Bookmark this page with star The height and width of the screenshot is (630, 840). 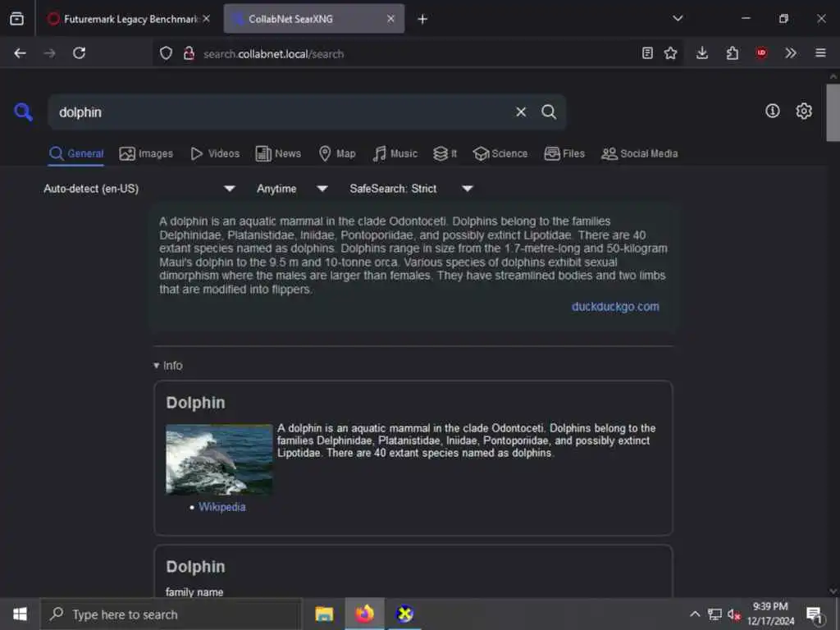coord(670,53)
